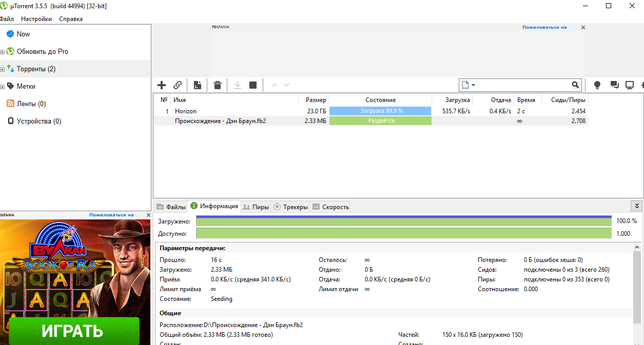The width and height of the screenshot is (644, 345).
Task: Click the start download arrow icon
Action: pyautogui.click(x=238, y=85)
